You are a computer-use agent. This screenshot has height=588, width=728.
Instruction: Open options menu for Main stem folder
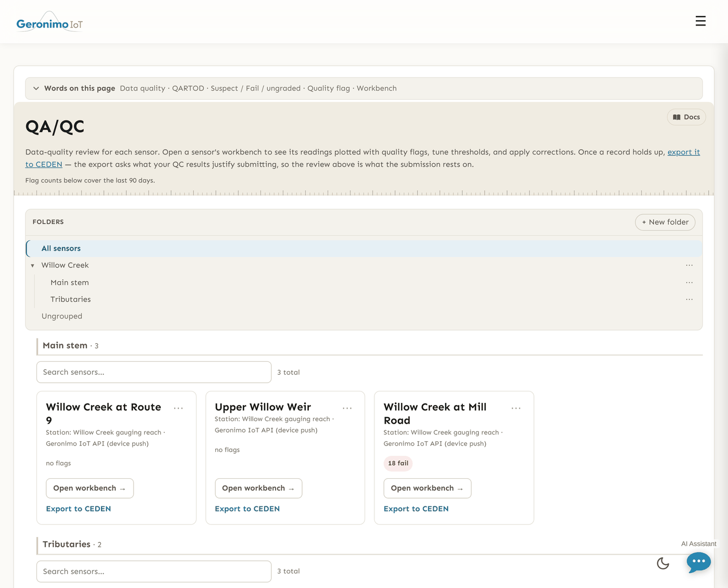[x=689, y=282]
